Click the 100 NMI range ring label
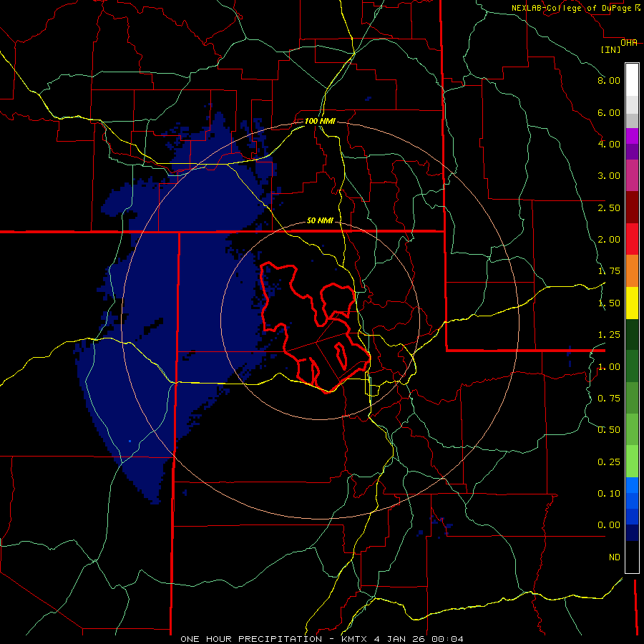Image resolution: width=644 pixels, height=644 pixels. pos(320,121)
